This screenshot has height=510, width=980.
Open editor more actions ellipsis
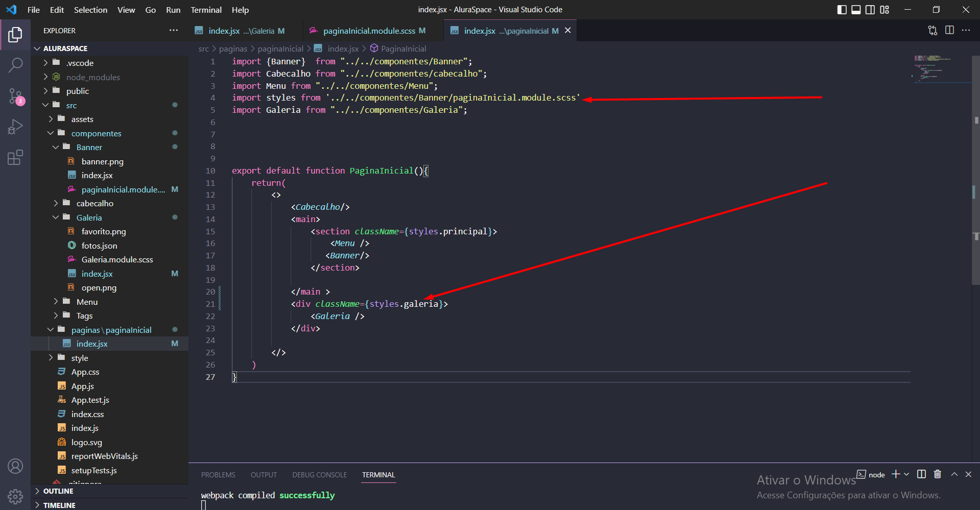[966, 31]
